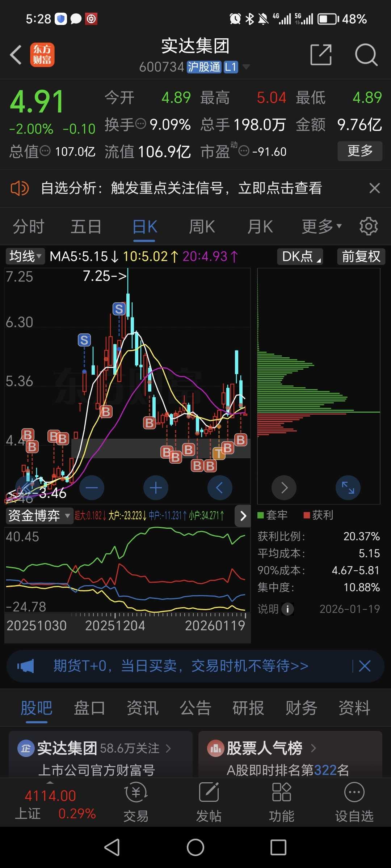The width and height of the screenshot is (391, 868).
Task: Tap the 获利 red legend entry
Action: point(319,515)
